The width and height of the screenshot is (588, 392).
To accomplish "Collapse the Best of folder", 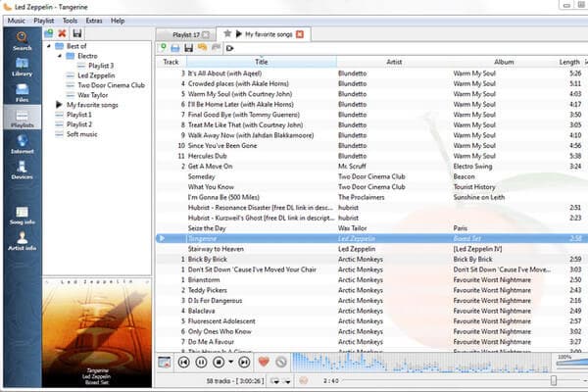I will coord(49,46).
